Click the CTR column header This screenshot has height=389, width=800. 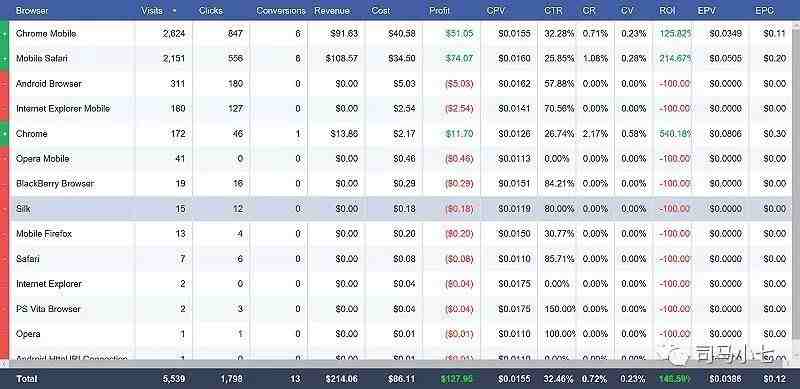point(553,10)
